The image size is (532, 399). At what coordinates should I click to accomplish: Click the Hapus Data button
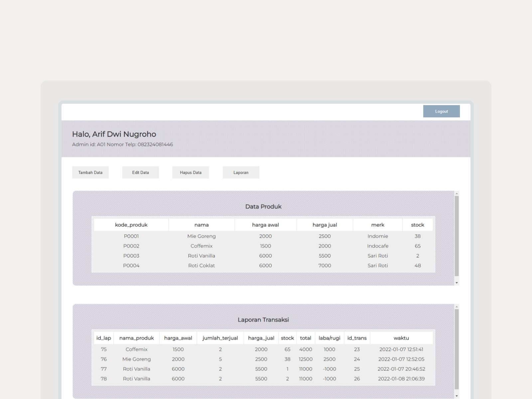point(191,173)
